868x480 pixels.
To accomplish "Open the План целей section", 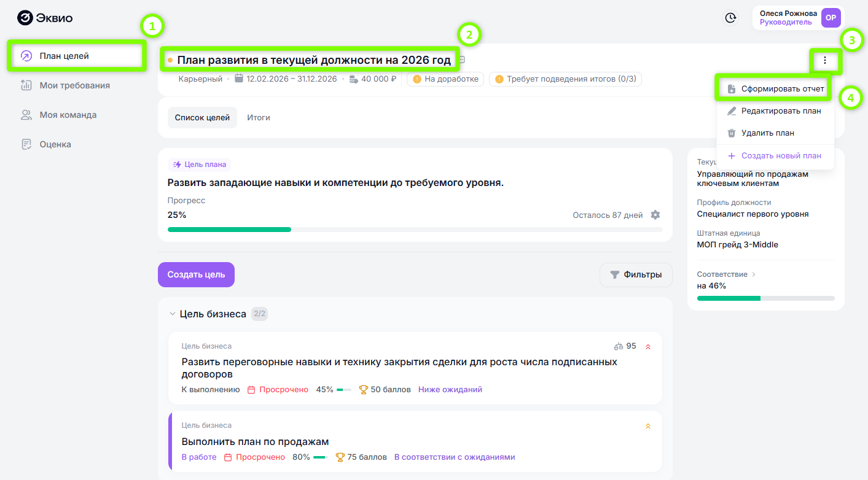I will click(x=77, y=56).
